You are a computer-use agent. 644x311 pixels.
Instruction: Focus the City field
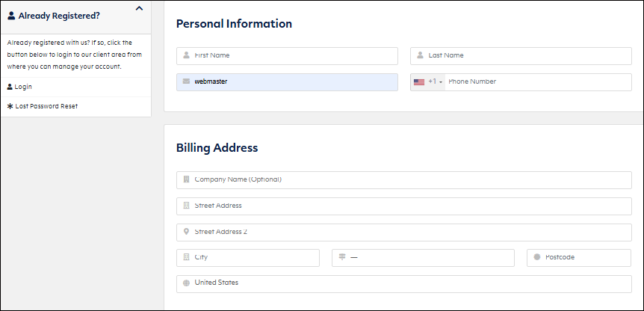[248, 258]
